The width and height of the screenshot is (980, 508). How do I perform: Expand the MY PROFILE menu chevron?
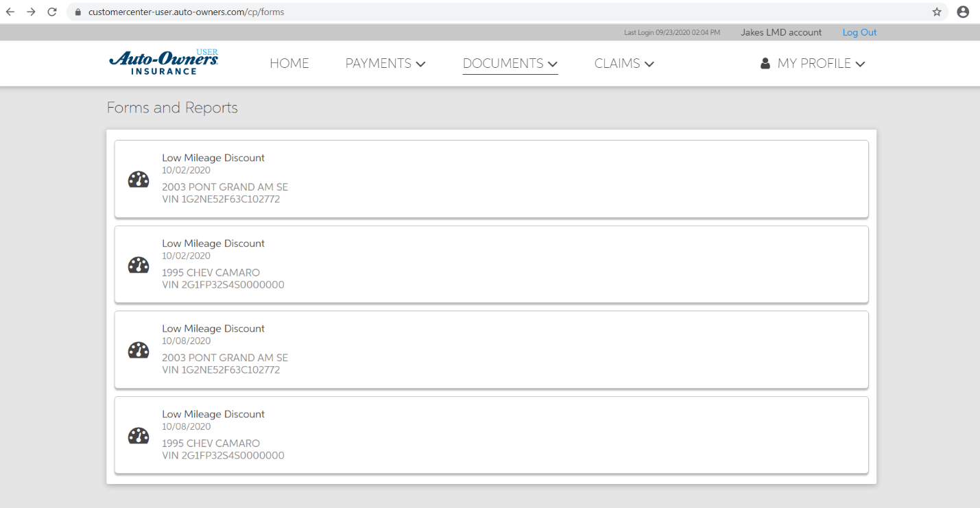pyautogui.click(x=860, y=64)
